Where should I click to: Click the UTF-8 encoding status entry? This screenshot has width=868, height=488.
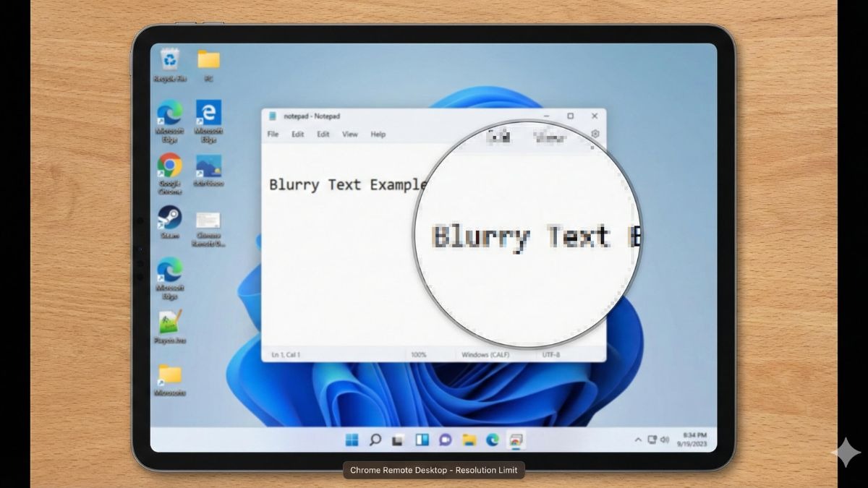(x=552, y=355)
